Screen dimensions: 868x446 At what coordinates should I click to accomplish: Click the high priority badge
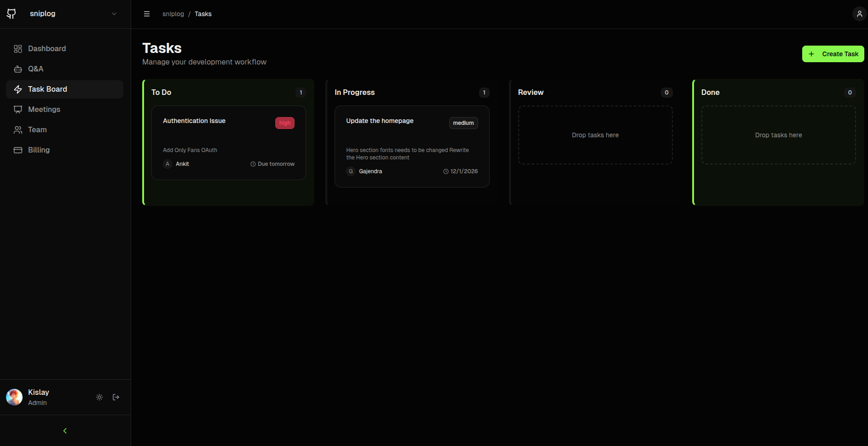[284, 123]
